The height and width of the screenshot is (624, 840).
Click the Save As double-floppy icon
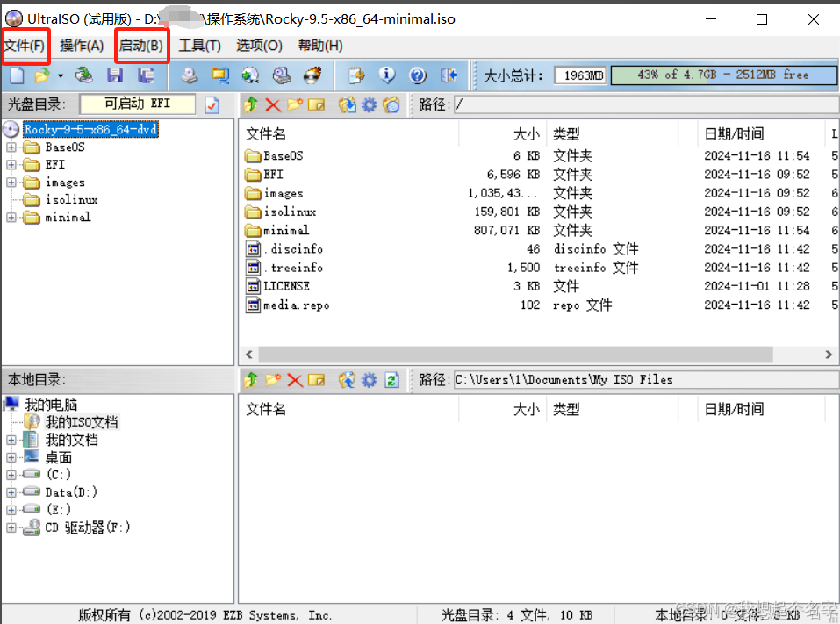[146, 75]
